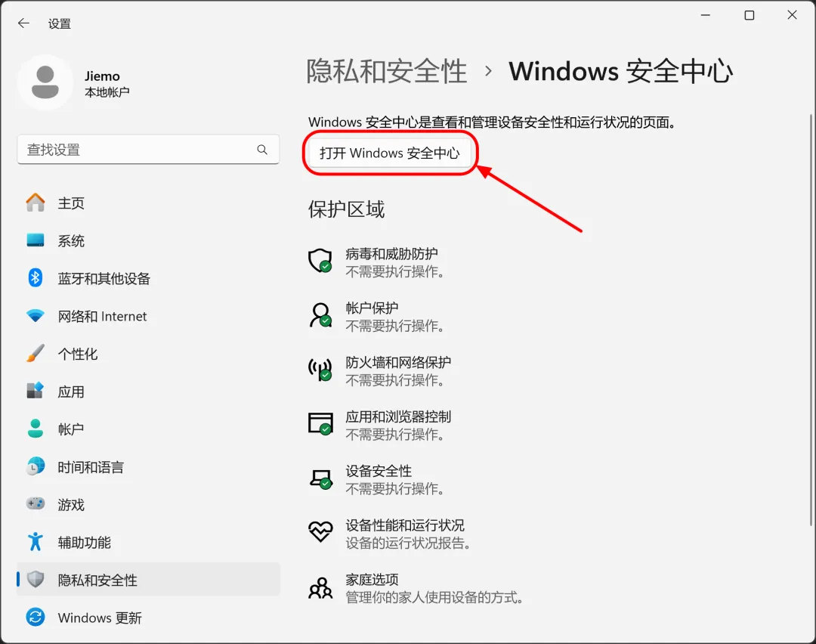Click the Windows 更新 refresh icon
This screenshot has width=816, height=644.
point(36,617)
